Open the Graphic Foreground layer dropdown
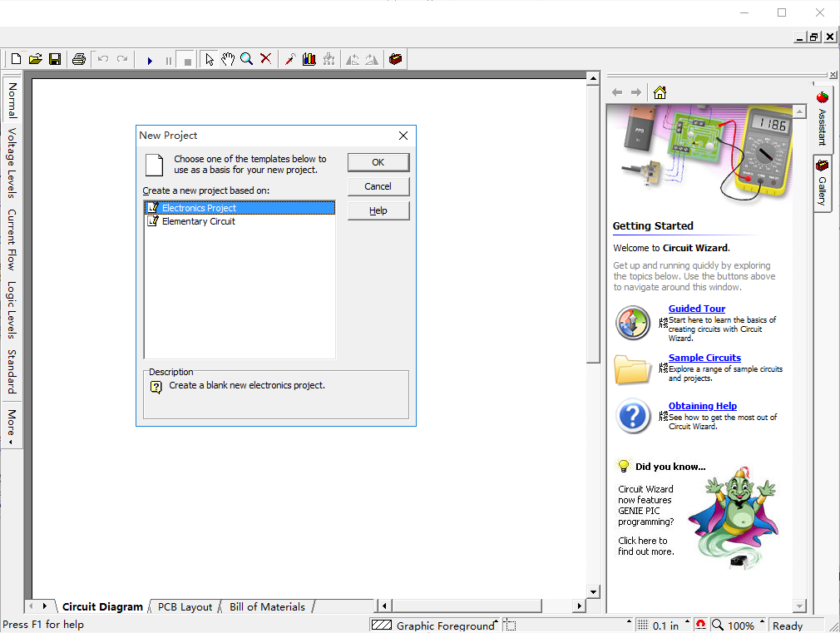The width and height of the screenshot is (840, 633). tap(496, 625)
